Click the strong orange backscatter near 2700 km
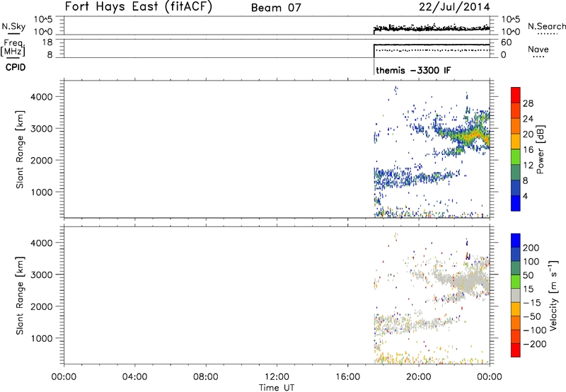 [x=472, y=135]
